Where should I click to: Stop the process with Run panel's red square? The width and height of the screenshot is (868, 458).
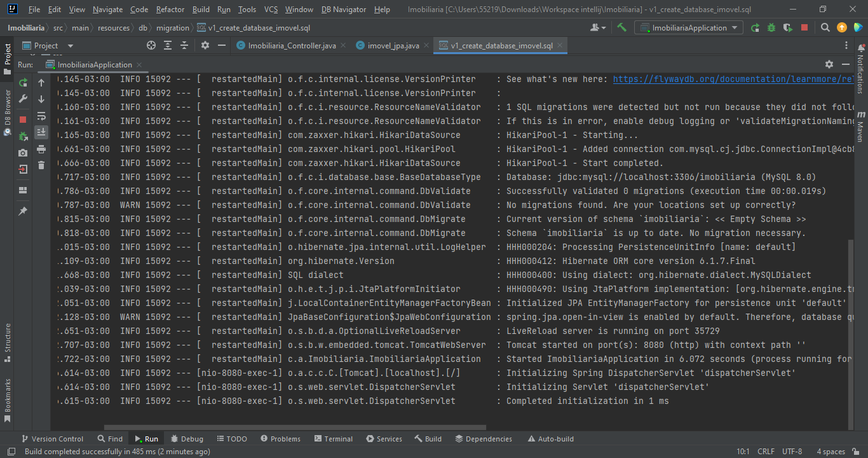coord(23,119)
